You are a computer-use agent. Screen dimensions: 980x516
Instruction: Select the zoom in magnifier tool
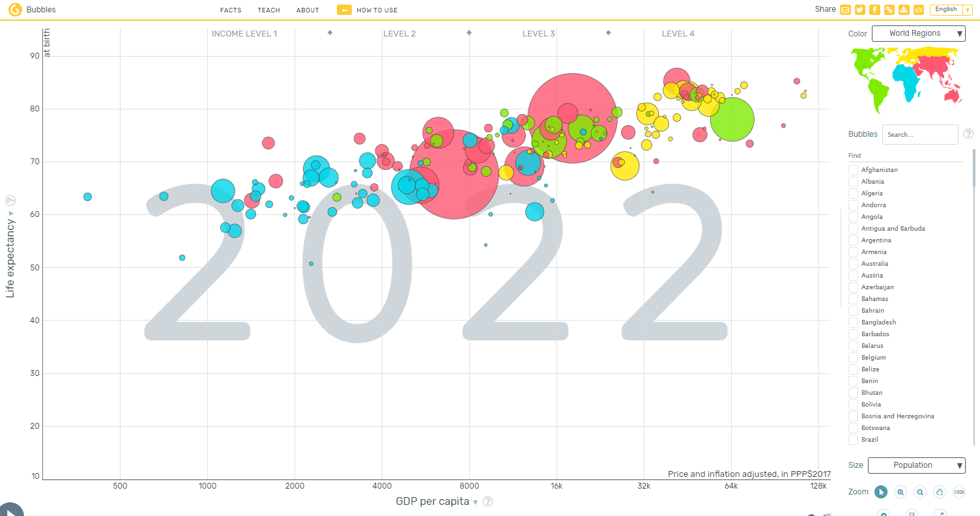tap(900, 492)
